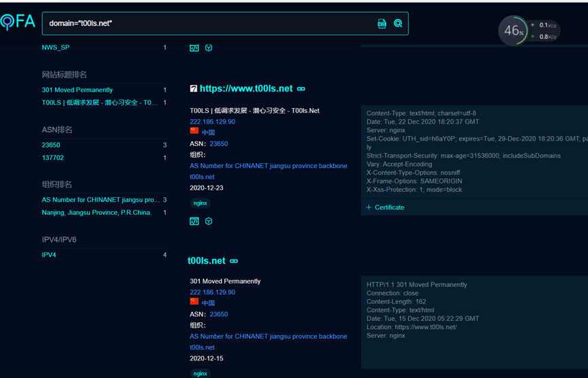Image resolution: width=588 pixels, height=378 pixels.
Task: Open link icon beside the t00ls.net result title
Action: point(234,261)
